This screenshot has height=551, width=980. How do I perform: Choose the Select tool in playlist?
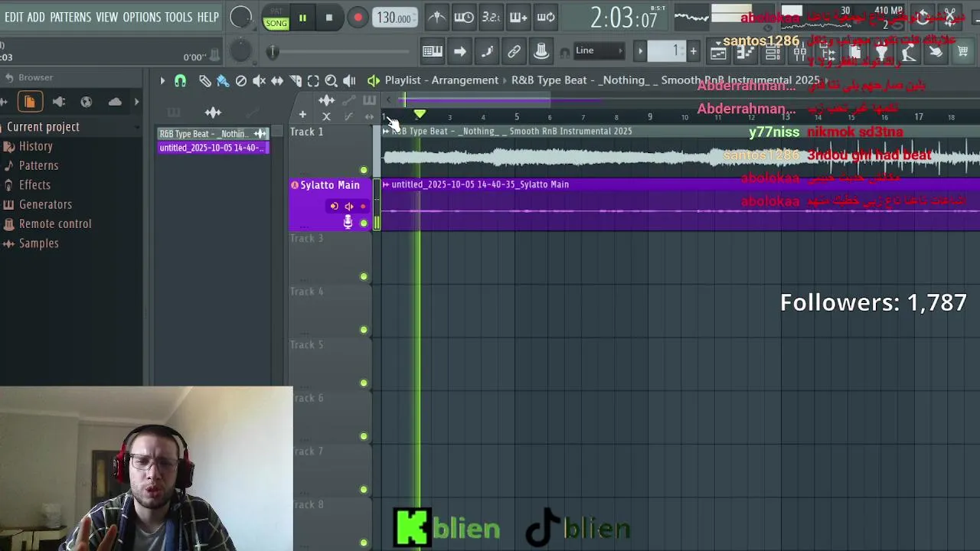click(x=313, y=80)
